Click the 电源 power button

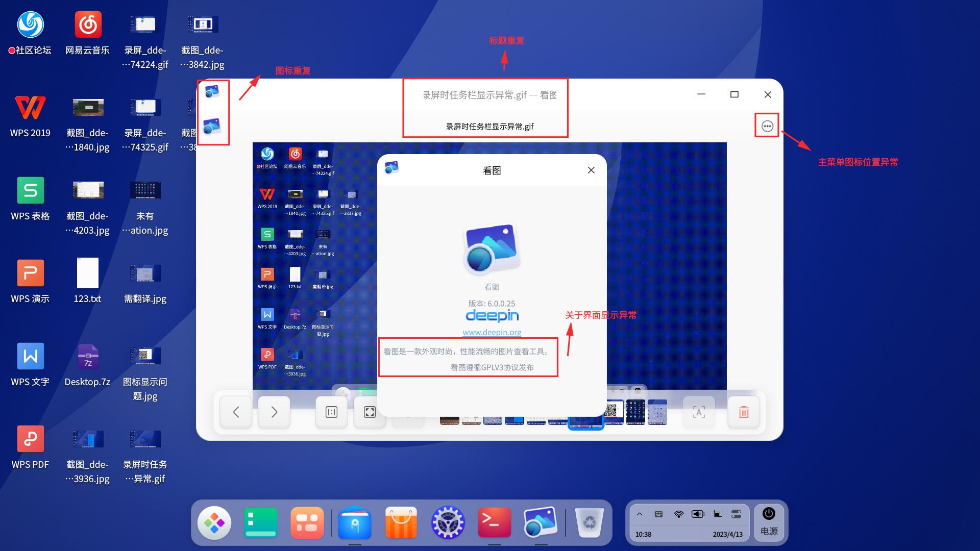click(769, 522)
